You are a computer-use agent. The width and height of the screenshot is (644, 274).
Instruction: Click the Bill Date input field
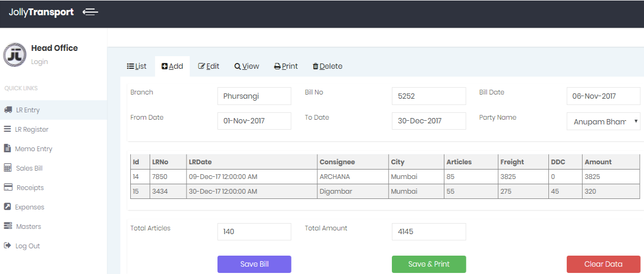click(x=603, y=96)
